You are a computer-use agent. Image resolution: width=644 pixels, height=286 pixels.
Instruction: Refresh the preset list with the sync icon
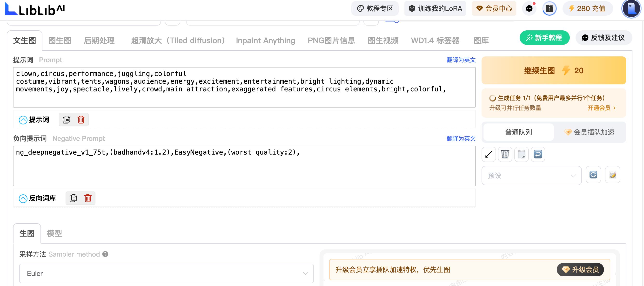(x=593, y=175)
